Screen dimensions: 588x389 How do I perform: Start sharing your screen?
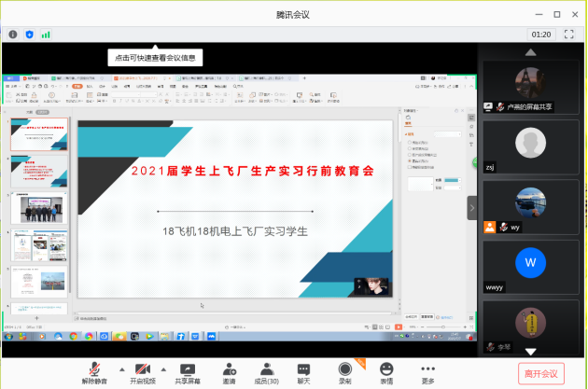point(188,373)
